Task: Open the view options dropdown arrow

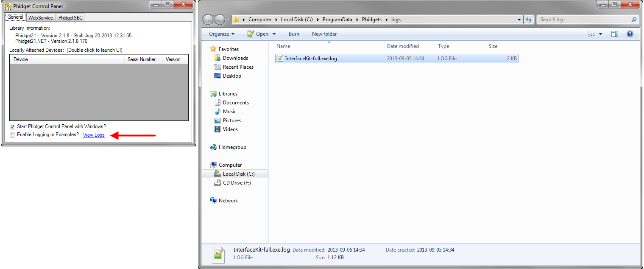Action: pyautogui.click(x=600, y=34)
